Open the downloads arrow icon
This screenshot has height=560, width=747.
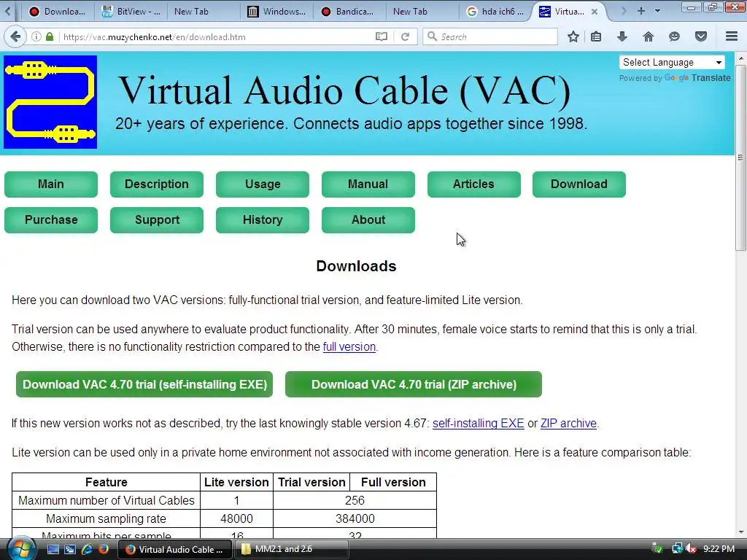(x=622, y=36)
